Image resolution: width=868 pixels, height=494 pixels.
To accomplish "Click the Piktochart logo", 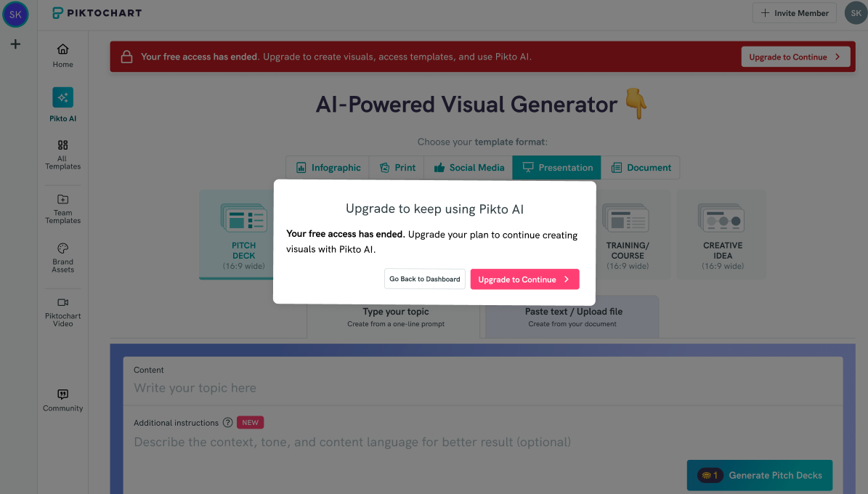I will point(97,13).
